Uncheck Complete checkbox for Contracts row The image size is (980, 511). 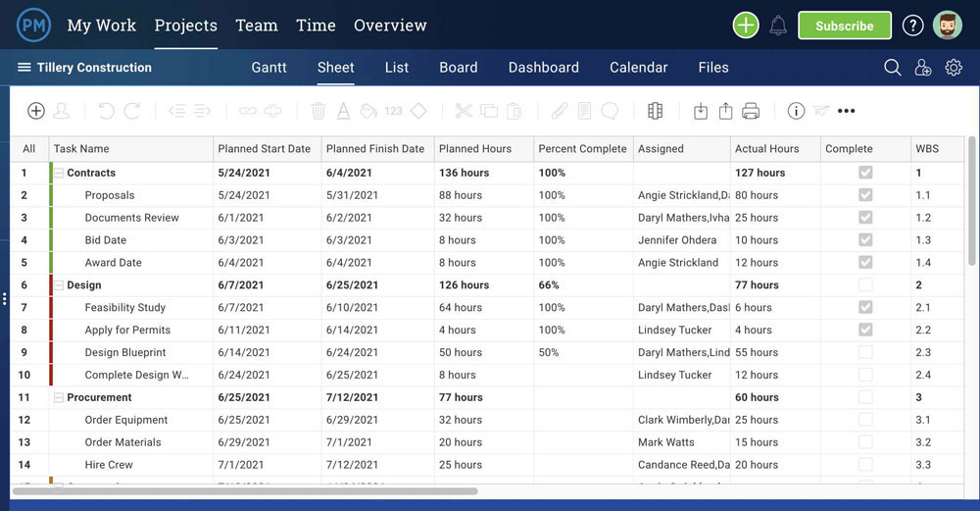[x=865, y=173]
